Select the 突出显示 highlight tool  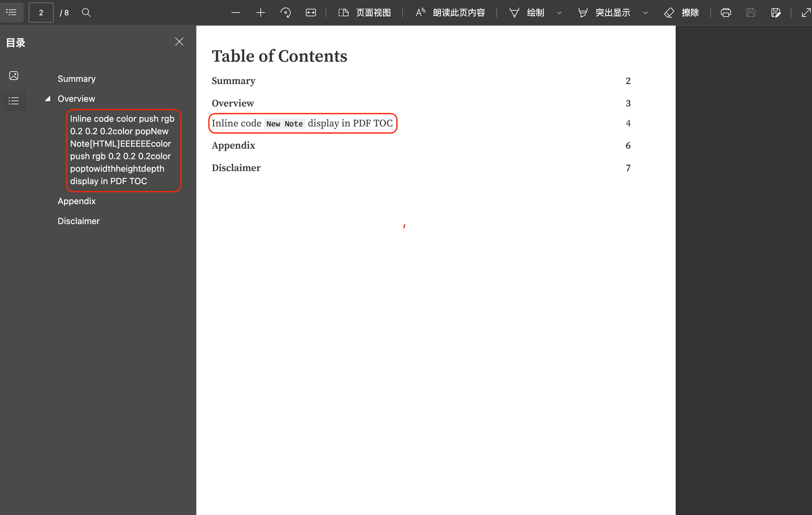pyautogui.click(x=604, y=13)
